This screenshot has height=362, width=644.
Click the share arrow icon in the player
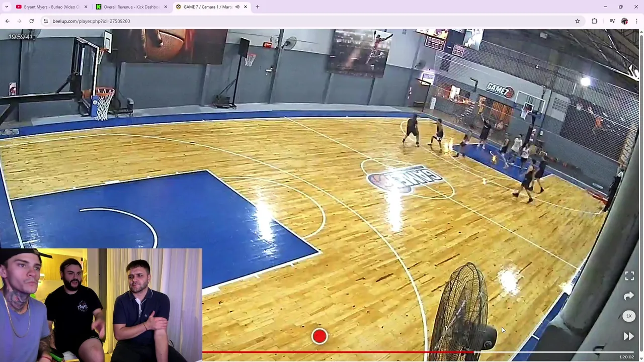coord(629,296)
